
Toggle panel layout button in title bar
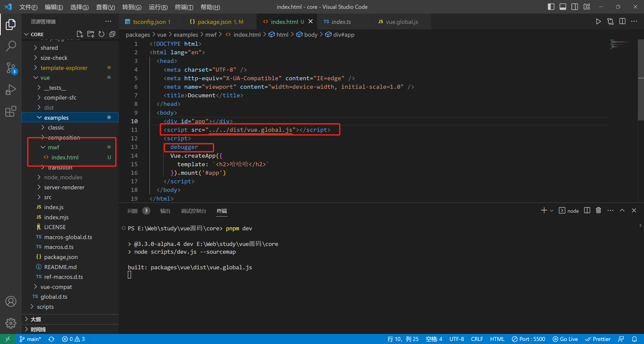point(563,7)
